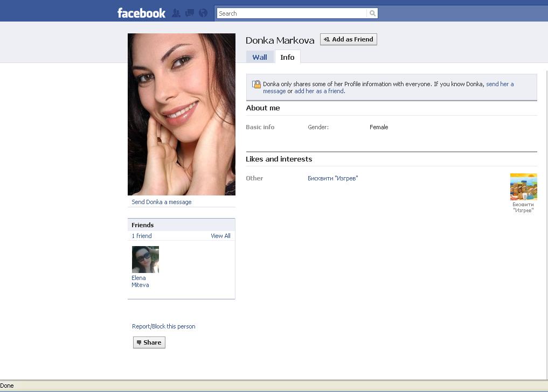Image resolution: width=548 pixels, height=392 pixels.
Task: Open the messages icon in top bar
Action: (190, 13)
